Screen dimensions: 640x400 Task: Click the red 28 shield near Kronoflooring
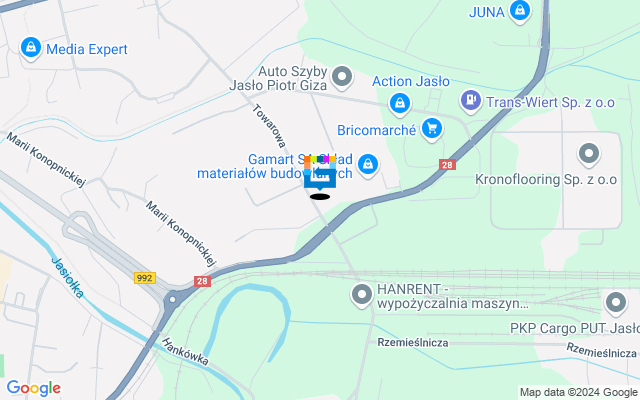tap(447, 165)
